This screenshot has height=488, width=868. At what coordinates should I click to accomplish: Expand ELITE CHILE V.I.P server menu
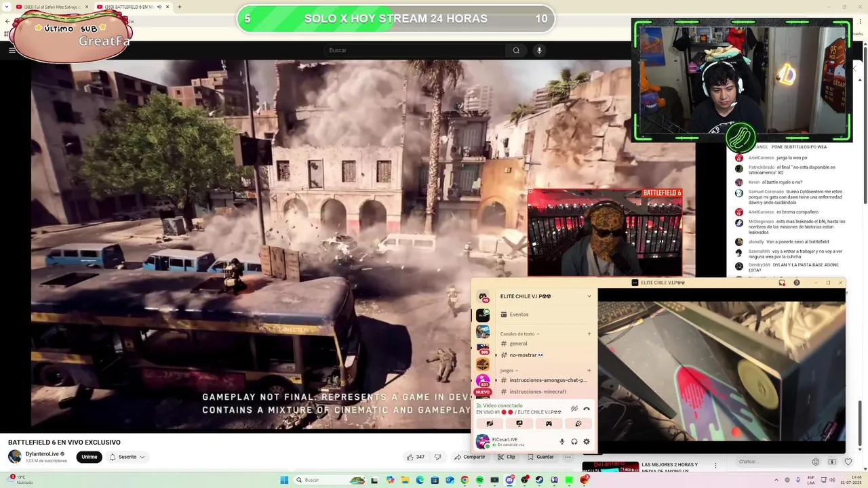[x=589, y=296]
